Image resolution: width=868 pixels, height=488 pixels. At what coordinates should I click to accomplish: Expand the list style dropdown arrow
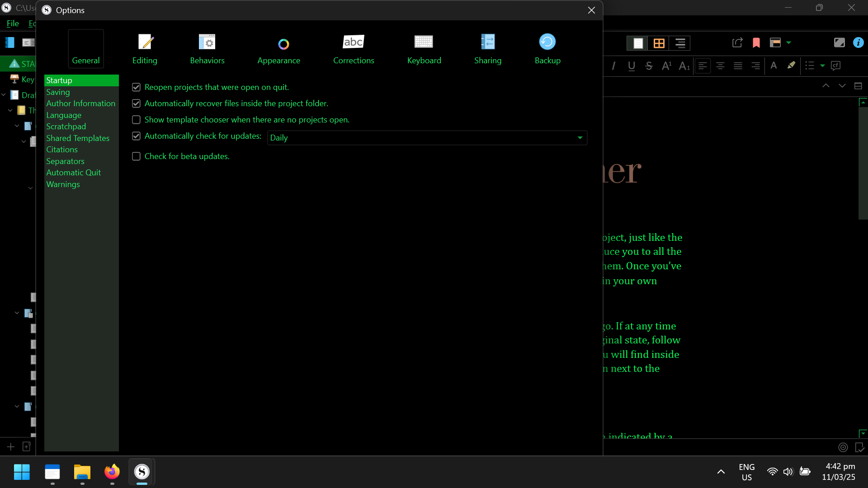822,66
